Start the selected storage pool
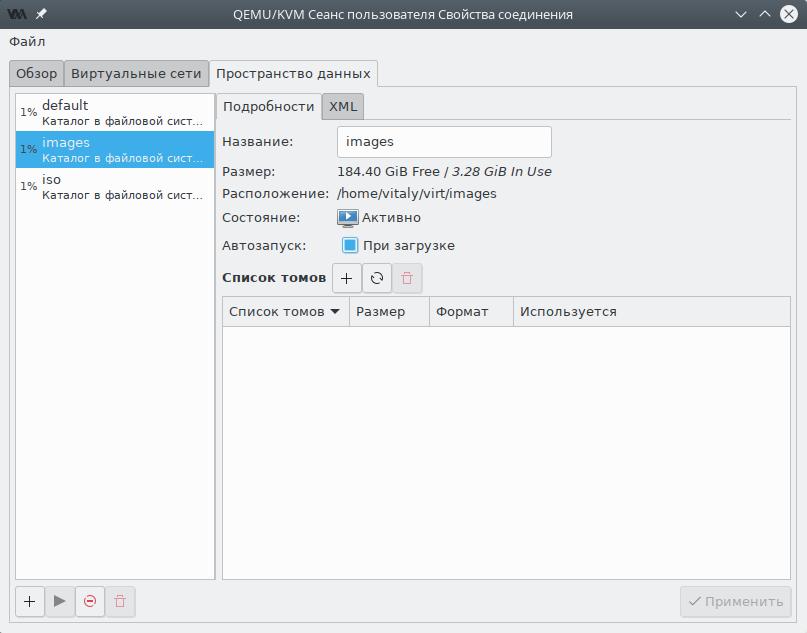This screenshot has height=633, width=807. tap(60, 601)
